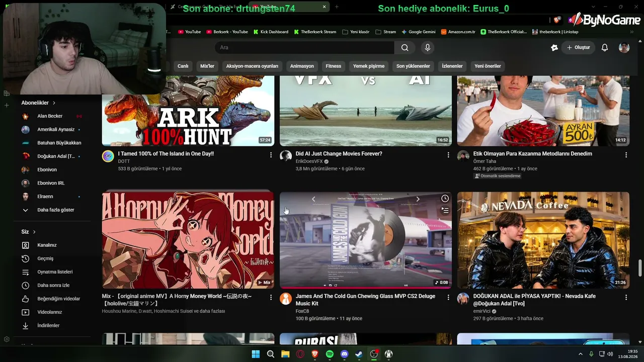Select the Yemek pişirme chip

tap(369, 66)
